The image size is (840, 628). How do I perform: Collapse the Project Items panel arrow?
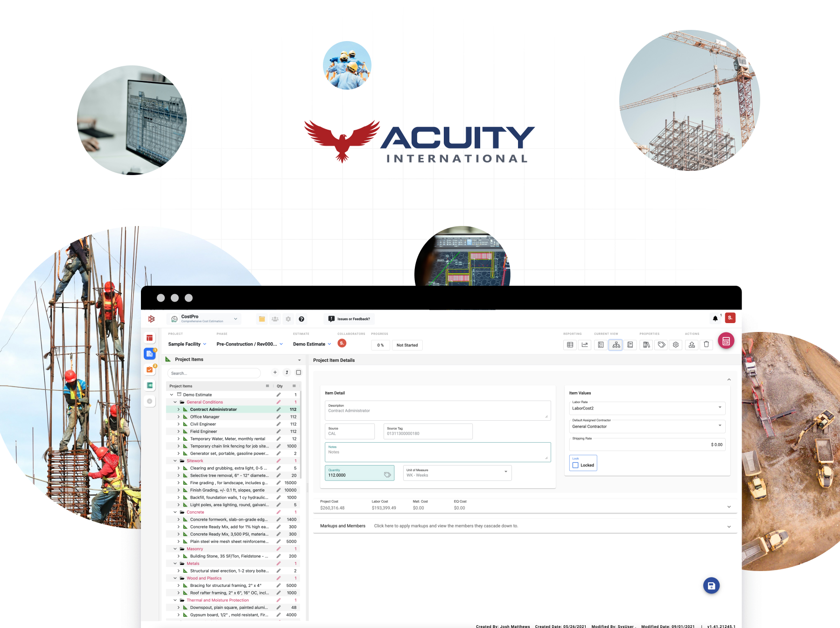point(299,360)
